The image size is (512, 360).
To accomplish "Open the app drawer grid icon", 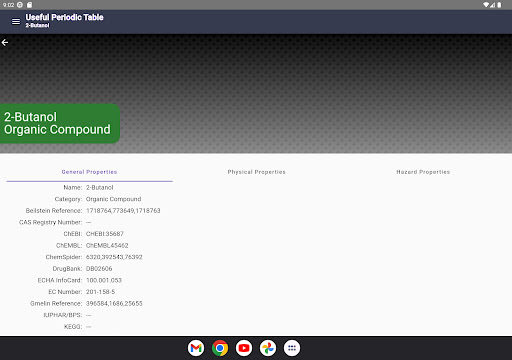I will pos(292,348).
